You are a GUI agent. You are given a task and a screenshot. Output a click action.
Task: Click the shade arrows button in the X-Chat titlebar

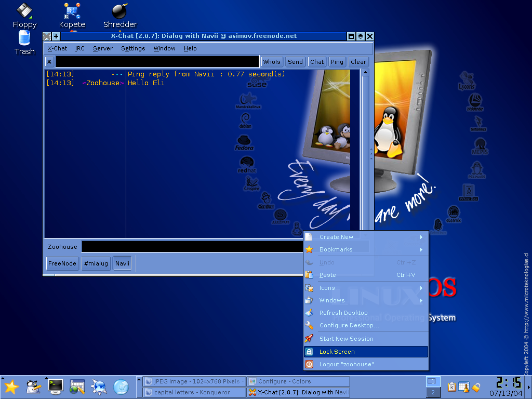361,36
